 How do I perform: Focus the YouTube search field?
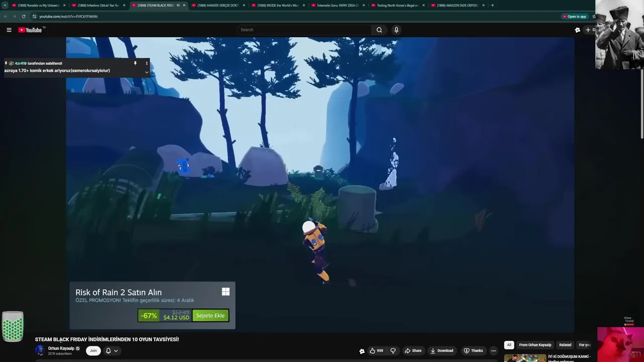click(304, 30)
